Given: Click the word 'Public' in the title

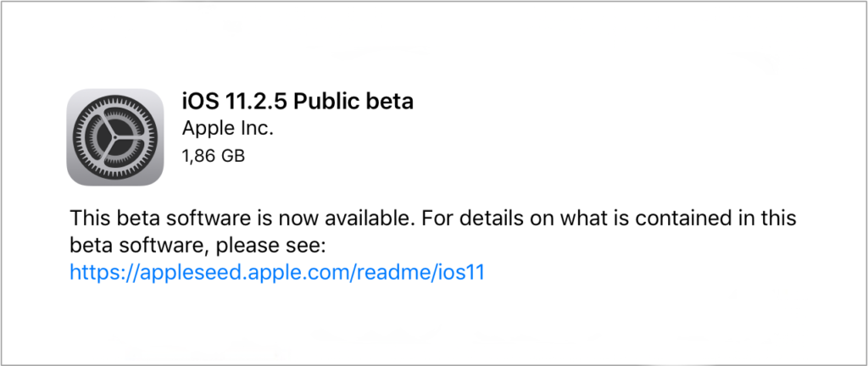Looking at the screenshot, I should pyautogui.click(x=329, y=102).
